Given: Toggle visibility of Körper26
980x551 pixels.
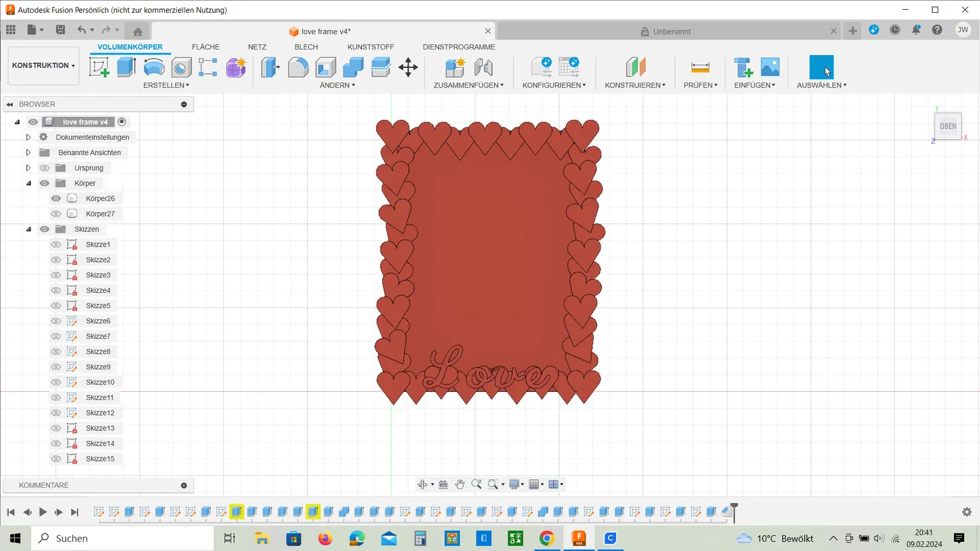Looking at the screenshot, I should tap(56, 198).
